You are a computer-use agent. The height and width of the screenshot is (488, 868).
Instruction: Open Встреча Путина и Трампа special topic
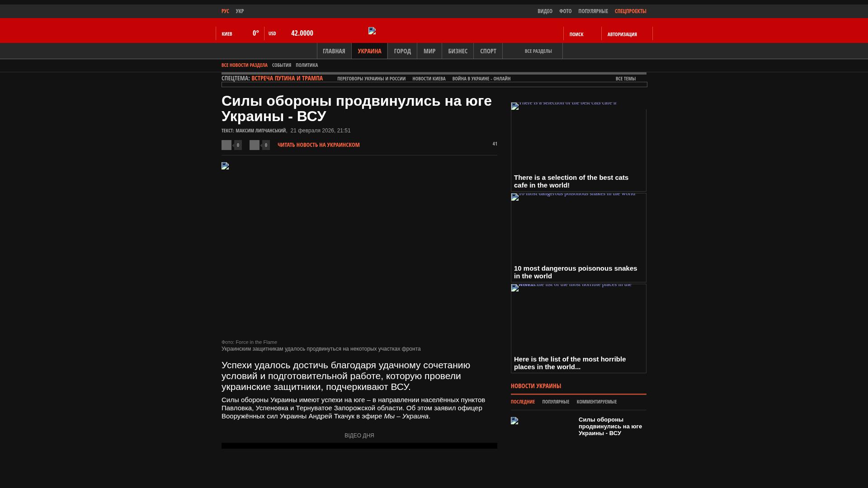pyautogui.click(x=287, y=78)
